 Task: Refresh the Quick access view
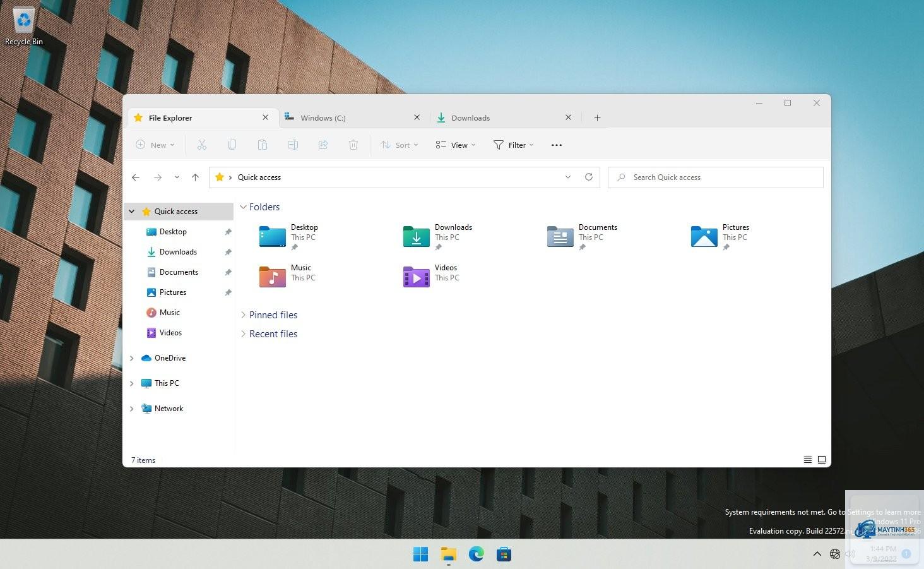(589, 177)
